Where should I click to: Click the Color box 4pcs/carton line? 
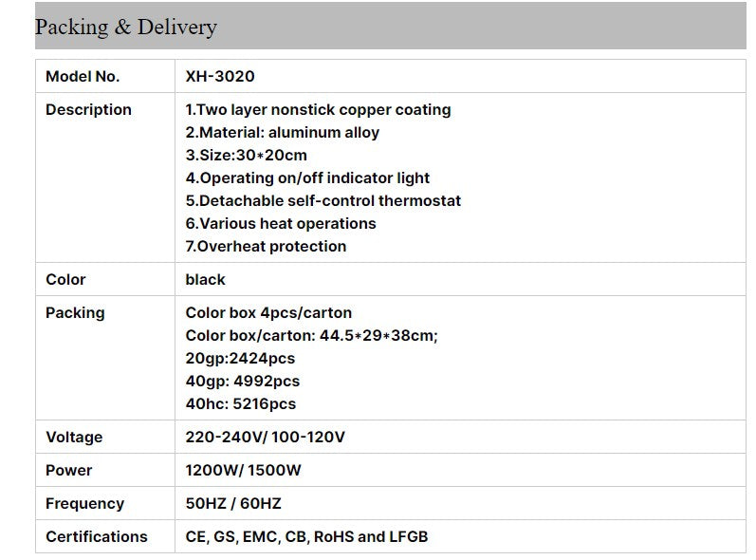(x=268, y=313)
